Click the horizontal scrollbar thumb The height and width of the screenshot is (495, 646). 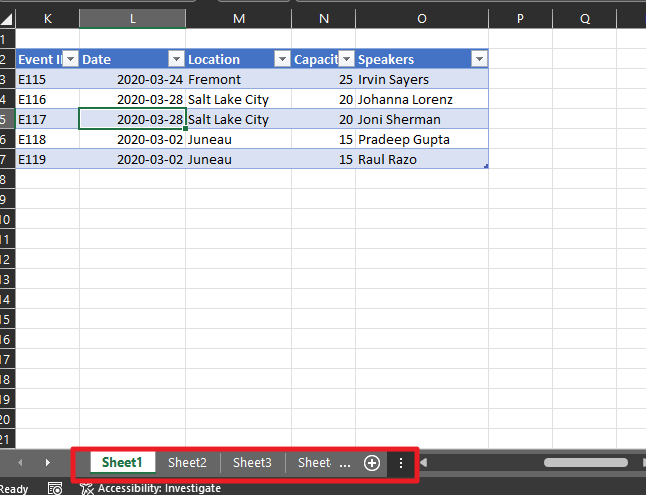click(x=585, y=463)
